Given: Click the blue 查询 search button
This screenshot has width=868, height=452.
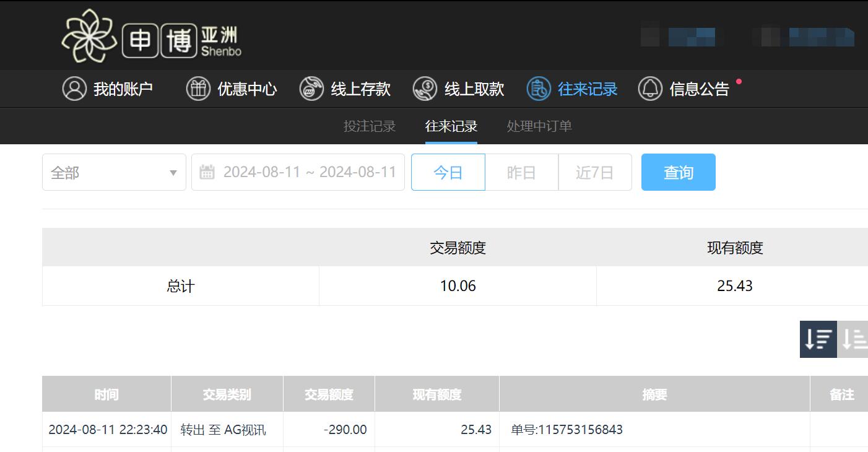Looking at the screenshot, I should (x=678, y=172).
